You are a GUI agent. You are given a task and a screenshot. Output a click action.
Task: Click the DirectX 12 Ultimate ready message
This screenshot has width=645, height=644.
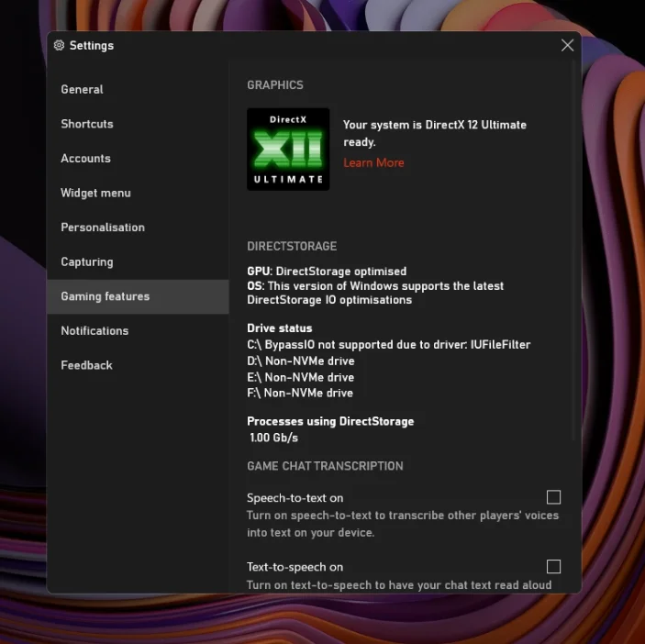click(435, 133)
